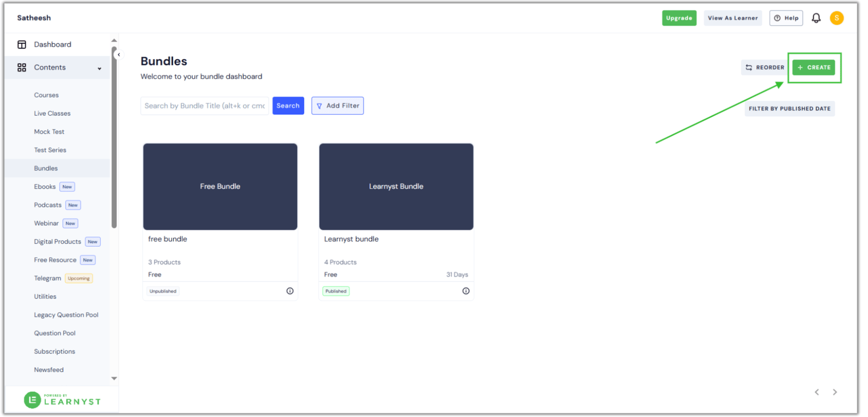Open the Ebooks section

click(45, 187)
